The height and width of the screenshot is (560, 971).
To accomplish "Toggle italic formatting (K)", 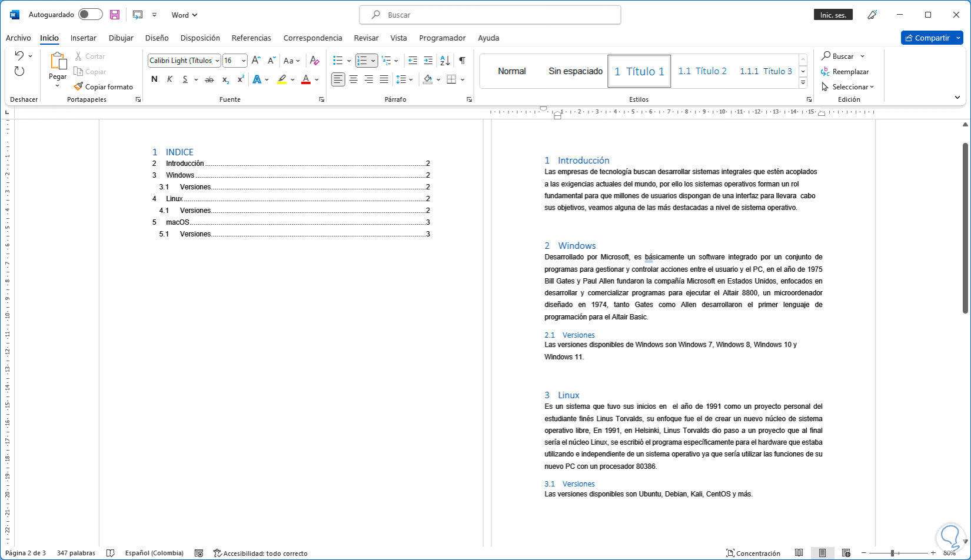I will point(169,79).
